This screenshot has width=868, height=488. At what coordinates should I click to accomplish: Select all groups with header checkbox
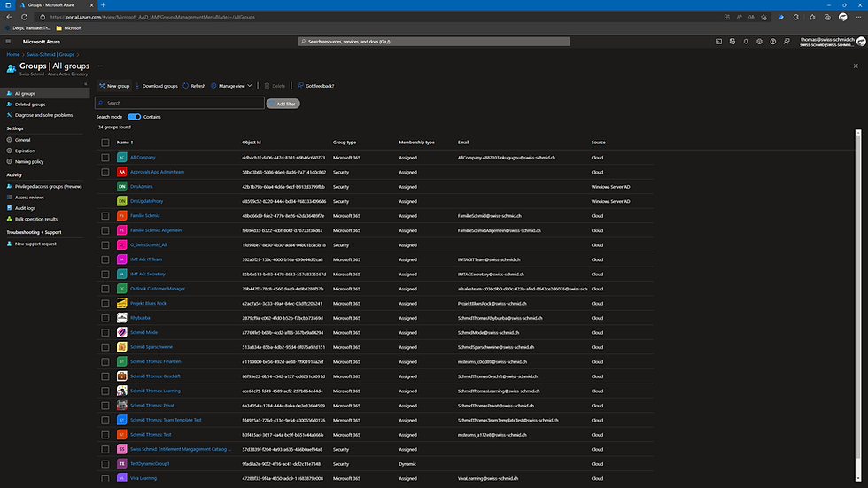105,143
